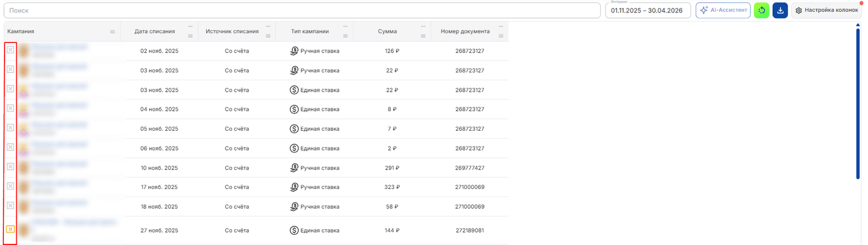Click the blue download export icon
This screenshot has height=245, width=868.
tap(780, 10)
